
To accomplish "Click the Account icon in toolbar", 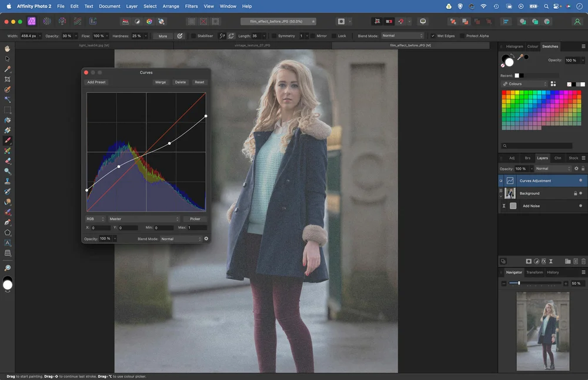I will coord(577,21).
